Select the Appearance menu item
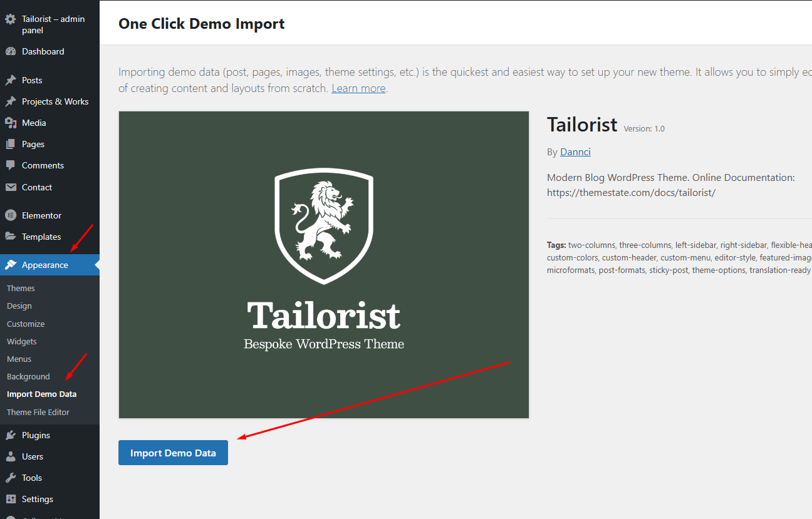The width and height of the screenshot is (812, 519). tap(49, 265)
